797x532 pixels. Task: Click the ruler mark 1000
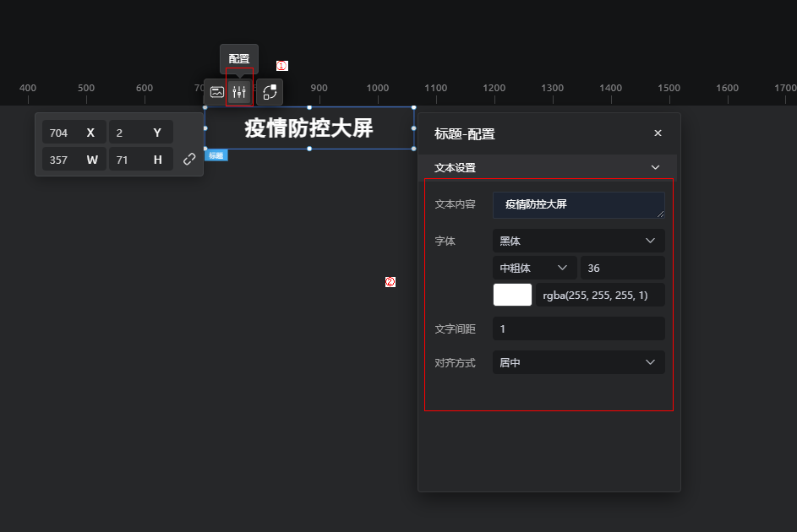coord(378,88)
